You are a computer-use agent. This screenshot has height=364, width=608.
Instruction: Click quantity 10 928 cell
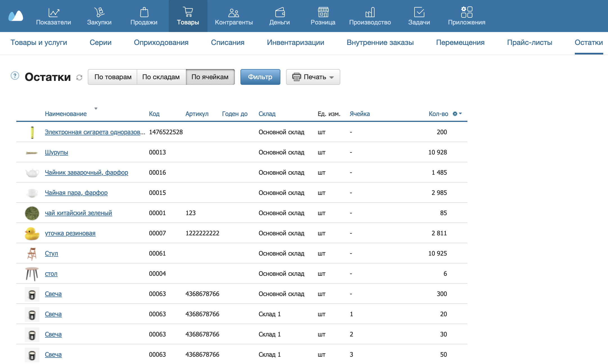click(x=438, y=152)
